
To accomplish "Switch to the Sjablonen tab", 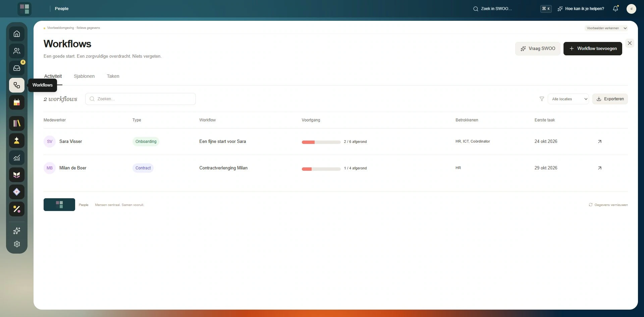I will click(84, 76).
